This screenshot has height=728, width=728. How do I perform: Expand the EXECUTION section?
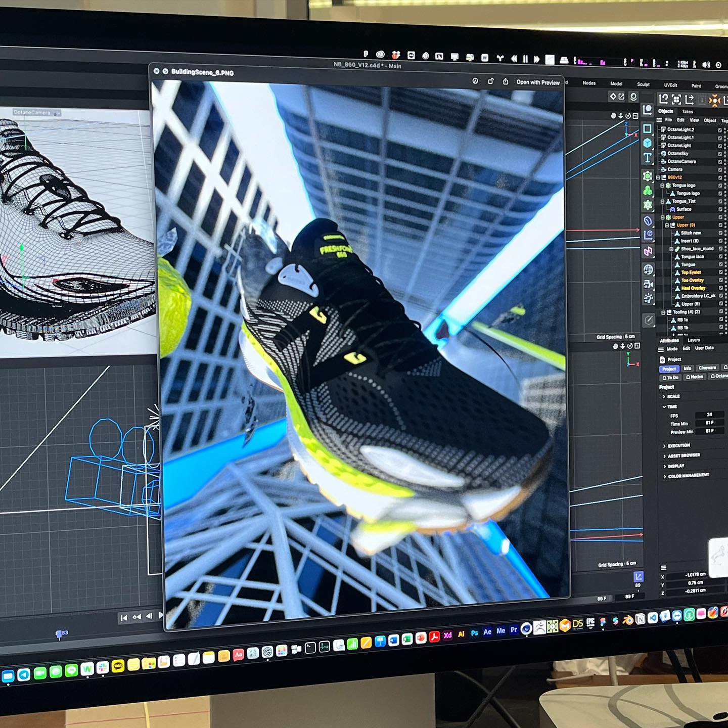pyautogui.click(x=664, y=446)
